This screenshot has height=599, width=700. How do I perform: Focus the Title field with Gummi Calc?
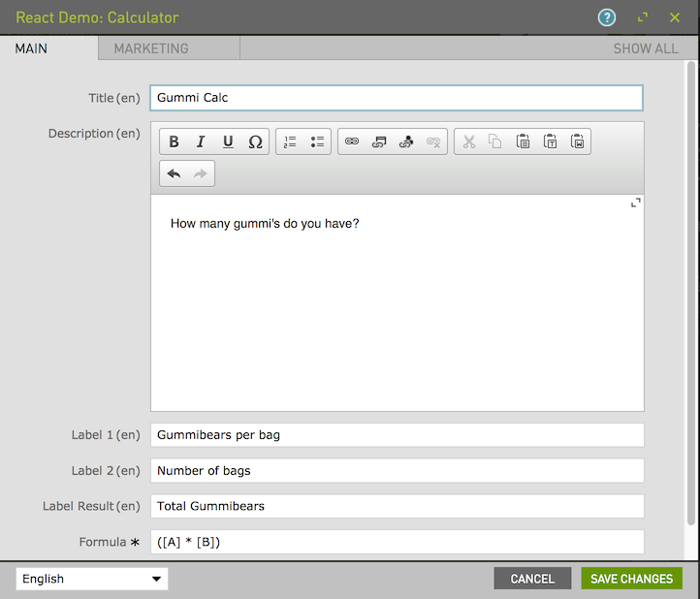397,98
